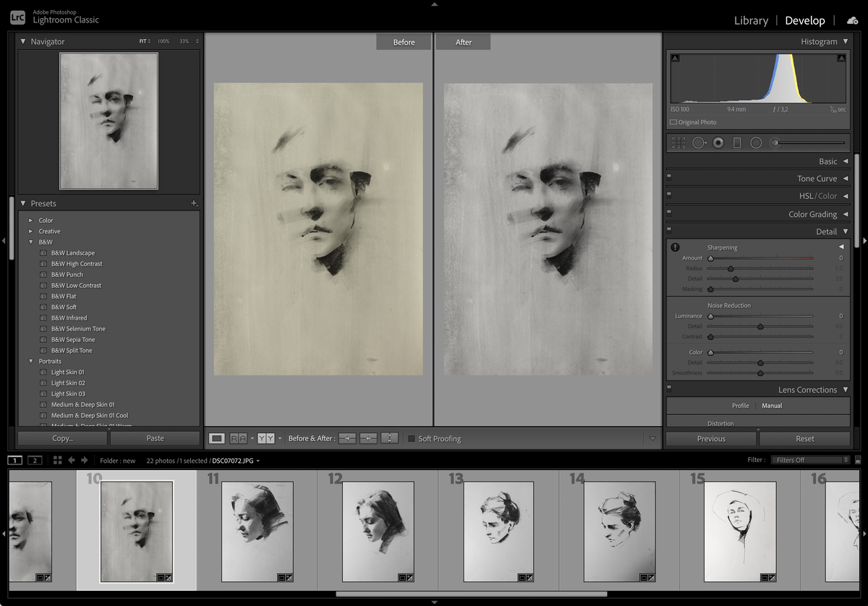868x606 pixels.
Task: Go forward with filmstrip right arrow
Action: 85,460
